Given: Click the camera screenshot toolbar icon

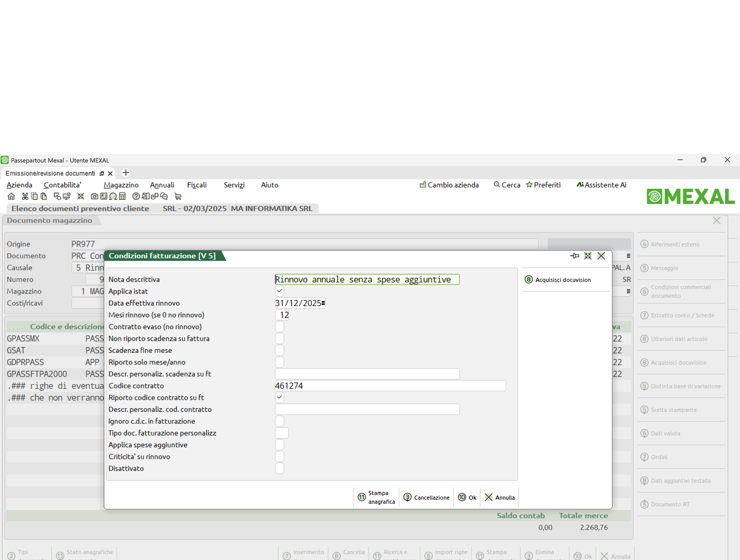Looking at the screenshot, I should point(94,196).
